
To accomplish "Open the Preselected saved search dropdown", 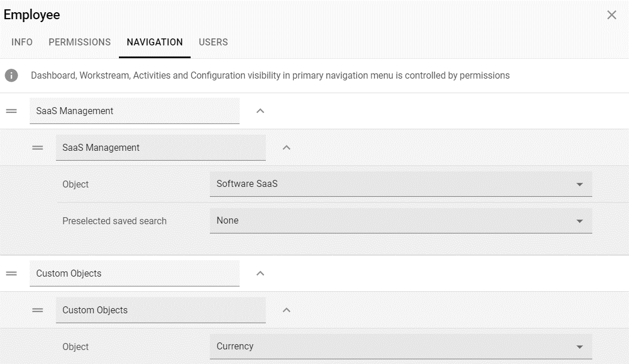I will click(400, 221).
